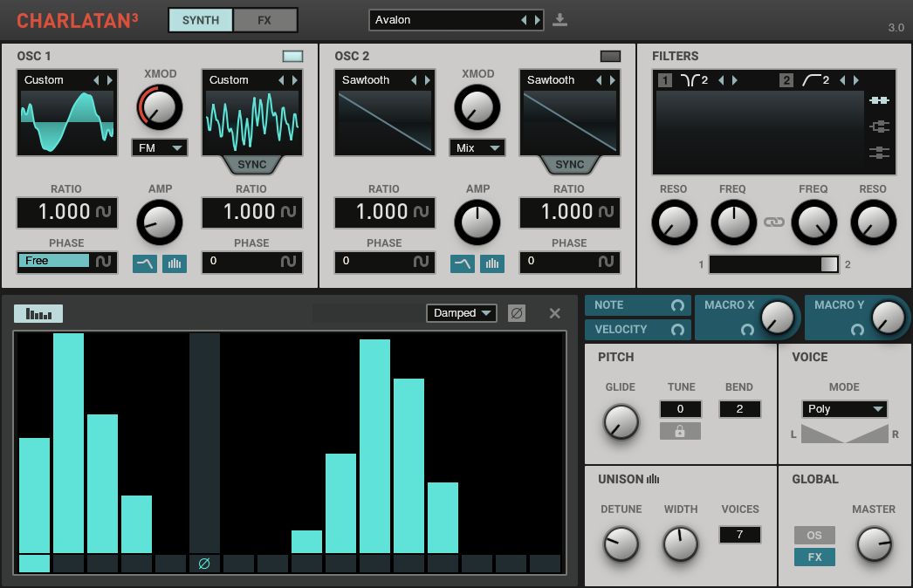Open the Poly voice mode dropdown

point(844,409)
